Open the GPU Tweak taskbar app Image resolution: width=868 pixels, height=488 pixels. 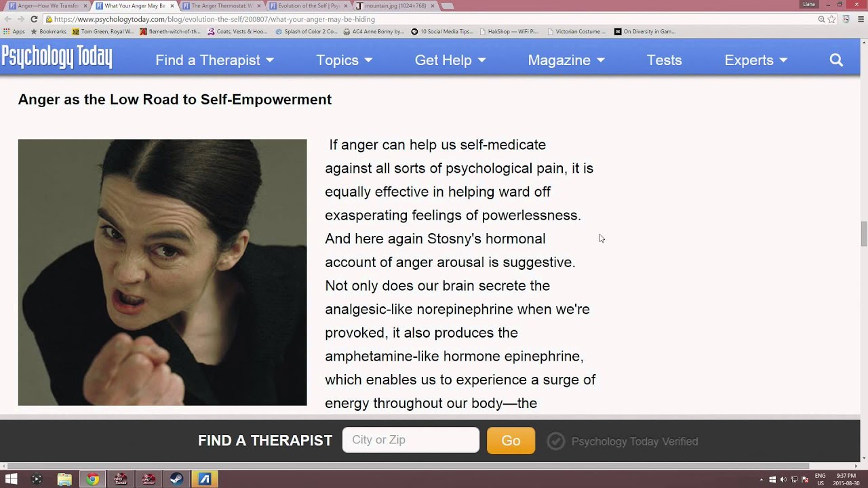pyautogui.click(x=120, y=479)
